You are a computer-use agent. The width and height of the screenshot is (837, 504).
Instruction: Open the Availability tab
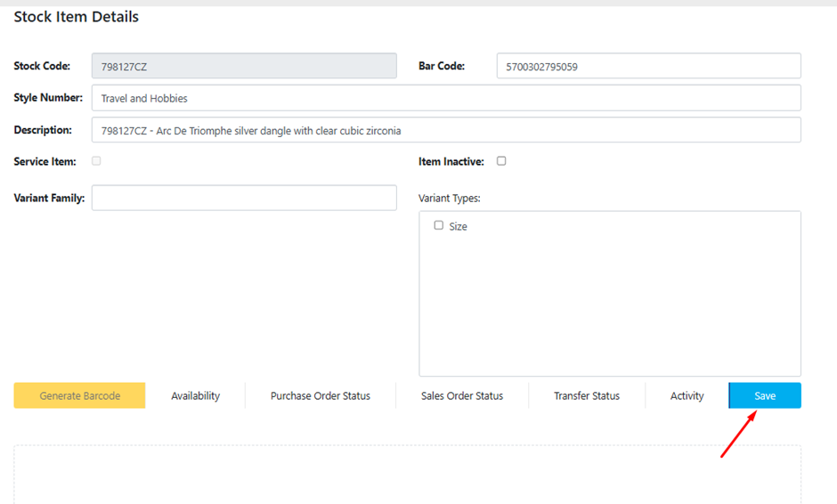[195, 395]
